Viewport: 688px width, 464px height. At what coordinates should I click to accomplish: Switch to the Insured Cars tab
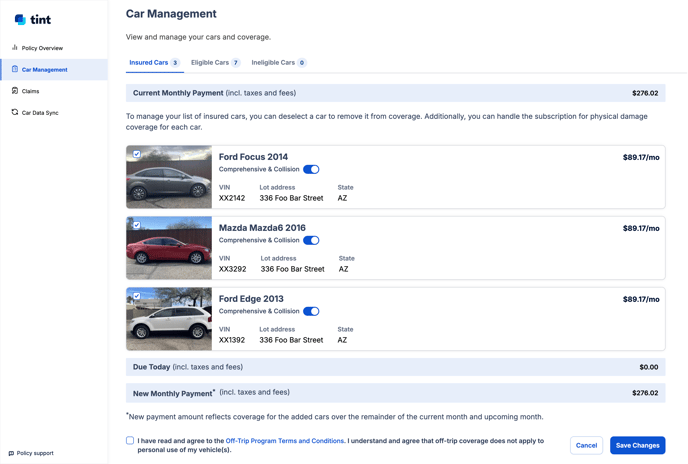pyautogui.click(x=154, y=63)
